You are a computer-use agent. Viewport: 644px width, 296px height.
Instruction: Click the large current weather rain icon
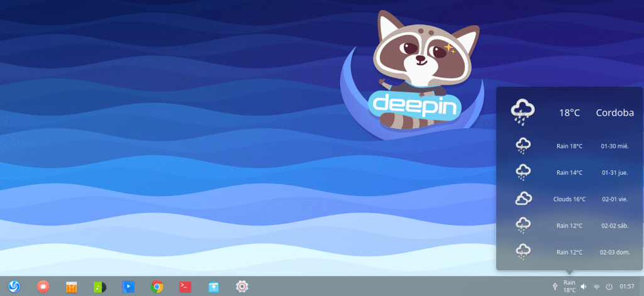(523, 111)
